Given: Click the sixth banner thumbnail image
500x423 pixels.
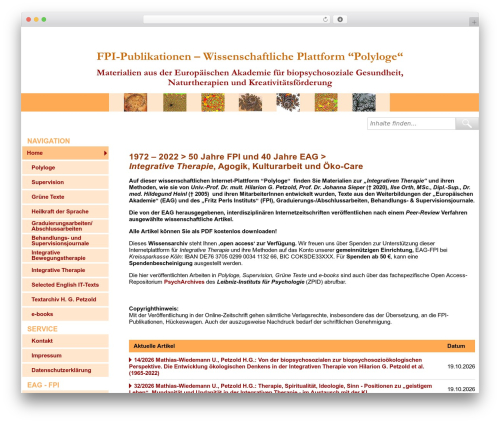Looking at the screenshot, I should pos(326,102).
